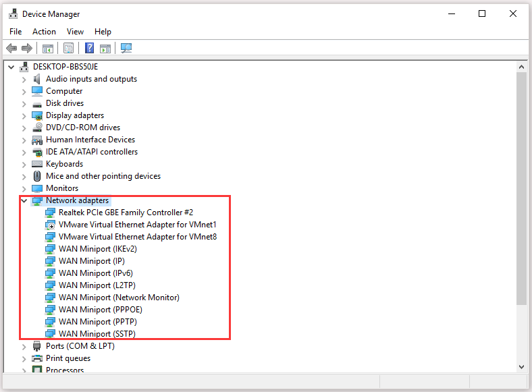Viewport: 532px width, 392px height.
Task: Minimize the Device Manager window
Action: (452, 14)
